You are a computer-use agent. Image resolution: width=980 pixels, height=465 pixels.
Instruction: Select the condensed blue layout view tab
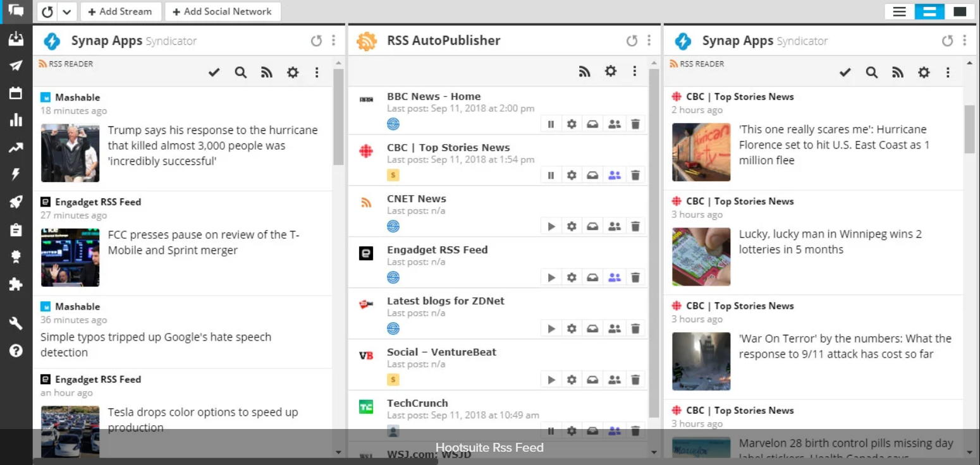point(929,11)
